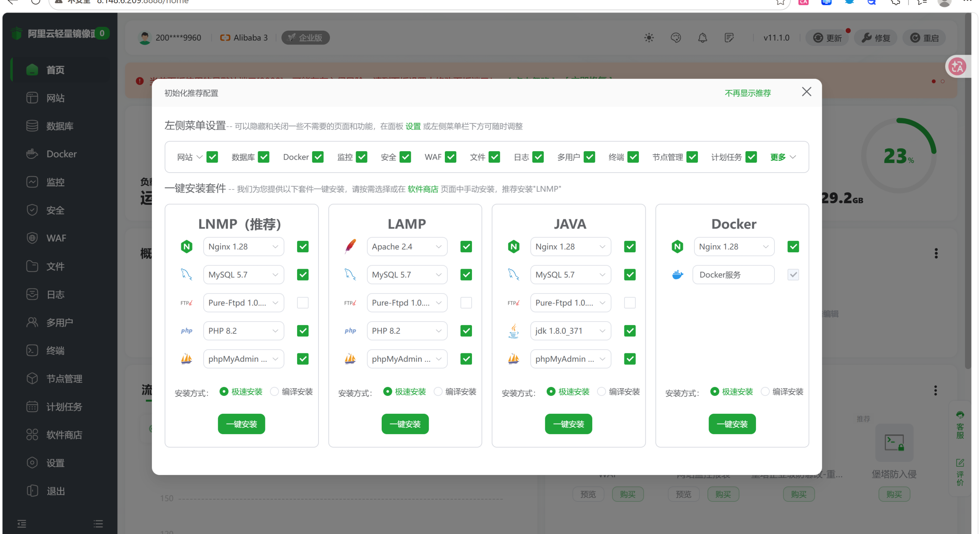Open Nginx 1.28 dropdown in LNMP card

point(243,247)
